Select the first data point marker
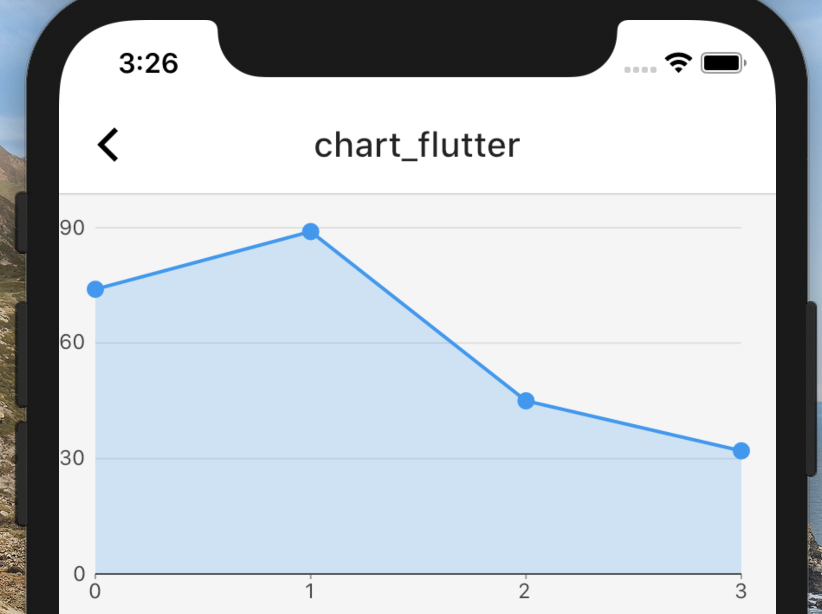 [x=94, y=288]
